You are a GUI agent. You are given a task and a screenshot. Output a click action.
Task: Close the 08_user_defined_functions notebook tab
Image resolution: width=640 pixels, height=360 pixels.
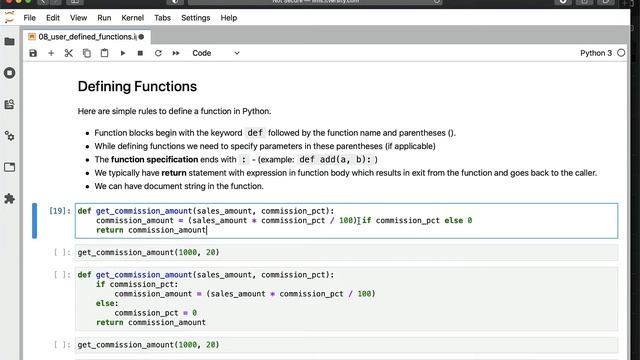141,37
